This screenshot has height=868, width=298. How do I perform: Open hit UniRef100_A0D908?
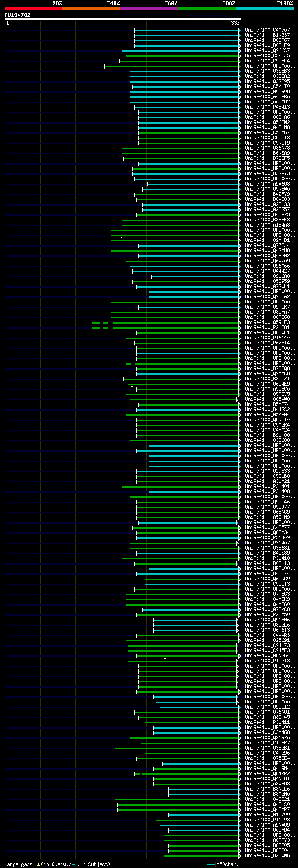267,92
